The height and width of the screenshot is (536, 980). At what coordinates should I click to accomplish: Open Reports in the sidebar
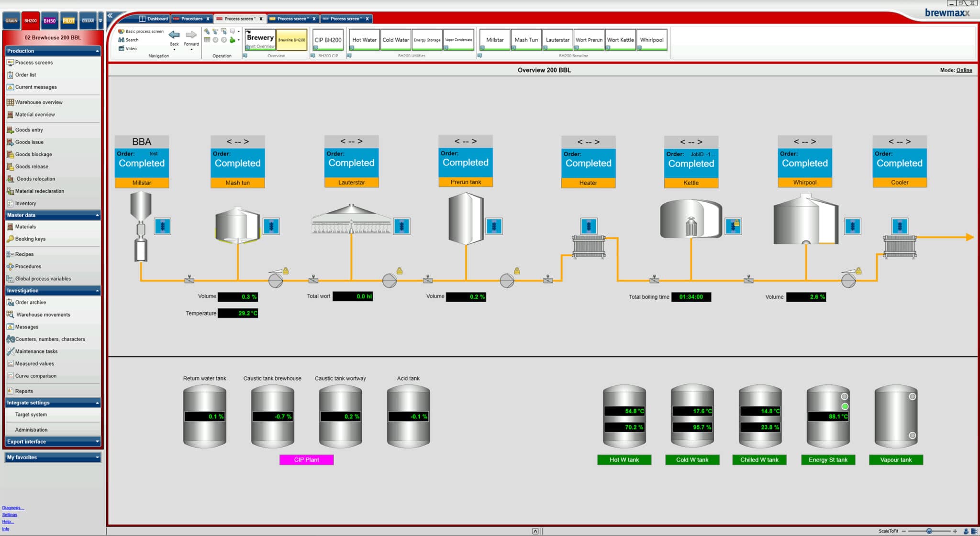25,391
